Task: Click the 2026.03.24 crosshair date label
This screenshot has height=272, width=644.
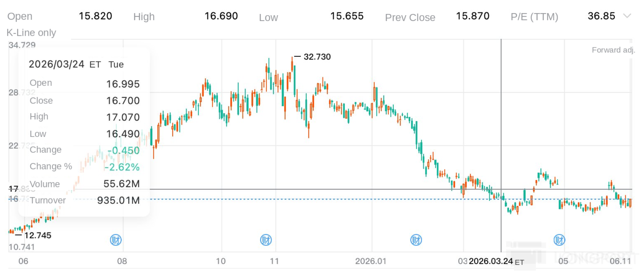Action: pyautogui.click(x=496, y=261)
